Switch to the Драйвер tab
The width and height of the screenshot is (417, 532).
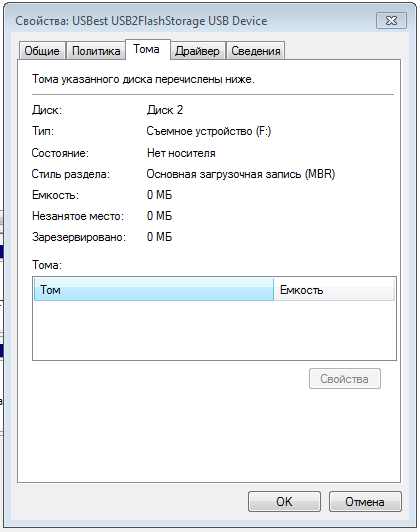[x=197, y=51]
